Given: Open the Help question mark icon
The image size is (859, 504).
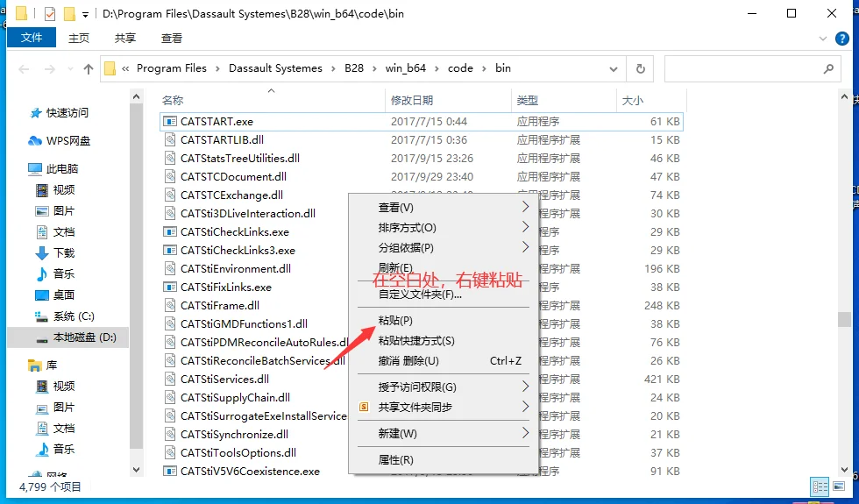Looking at the screenshot, I should pos(842,39).
